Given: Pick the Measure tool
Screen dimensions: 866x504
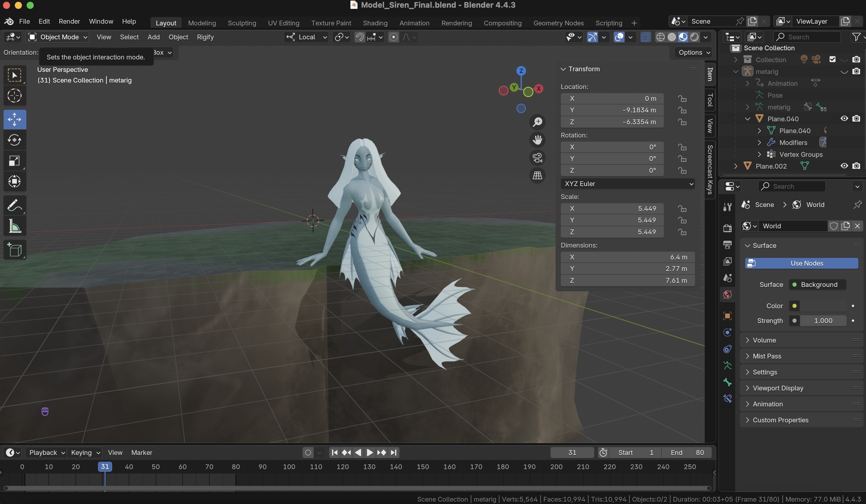Looking at the screenshot, I should [x=15, y=226].
